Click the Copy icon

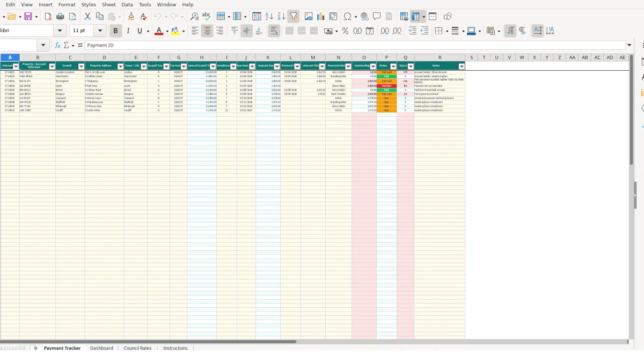click(99, 17)
